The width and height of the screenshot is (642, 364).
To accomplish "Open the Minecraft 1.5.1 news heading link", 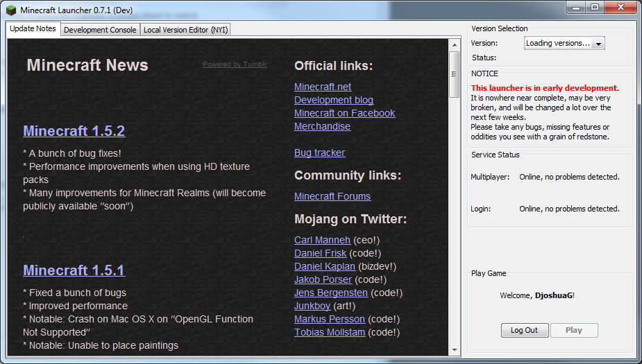I will 74,270.
